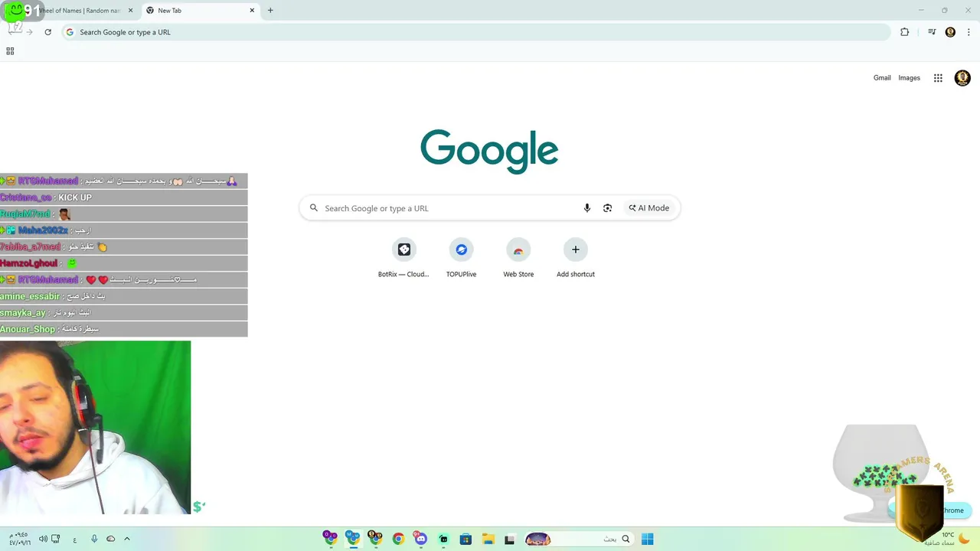Open plain Chrome icon in taskbar
Image resolution: width=980 pixels, height=551 pixels.
pos(398,539)
